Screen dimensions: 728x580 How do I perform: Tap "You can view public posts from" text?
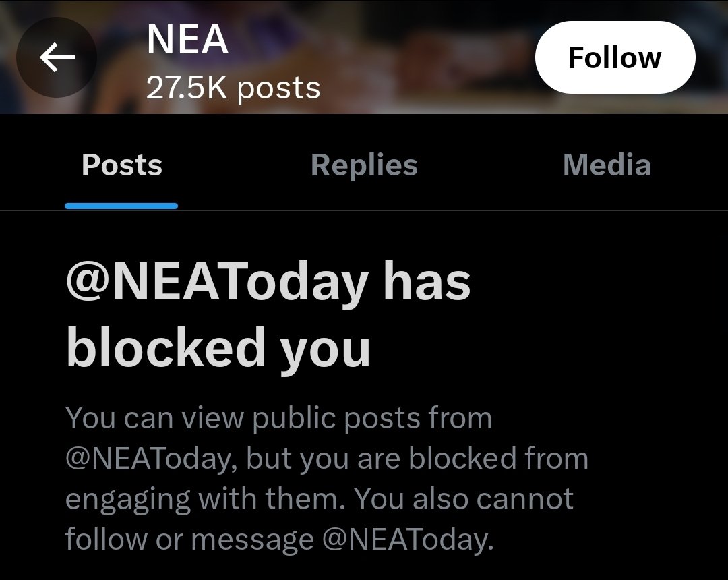[278, 418]
